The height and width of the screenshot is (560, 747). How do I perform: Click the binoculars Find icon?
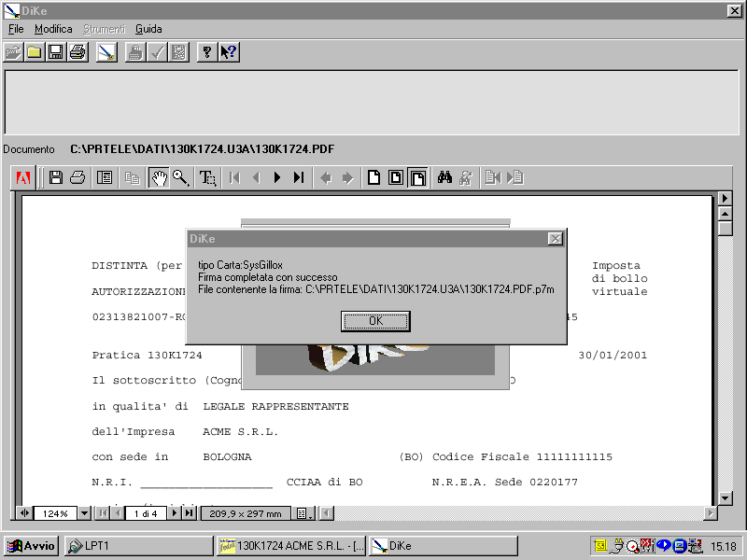pos(444,178)
